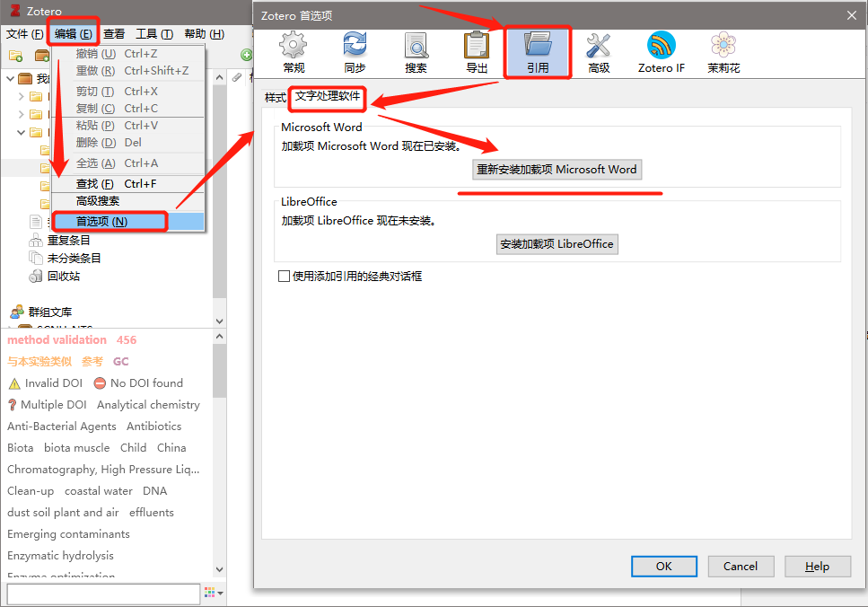Click the tag pane scroll down arrow

point(219,569)
